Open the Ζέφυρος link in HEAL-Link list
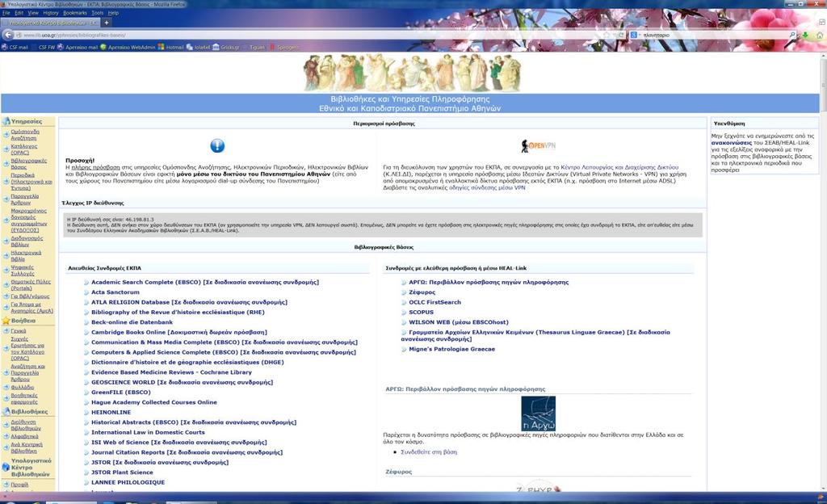Image resolution: width=827 pixels, height=504 pixels. coord(422,292)
